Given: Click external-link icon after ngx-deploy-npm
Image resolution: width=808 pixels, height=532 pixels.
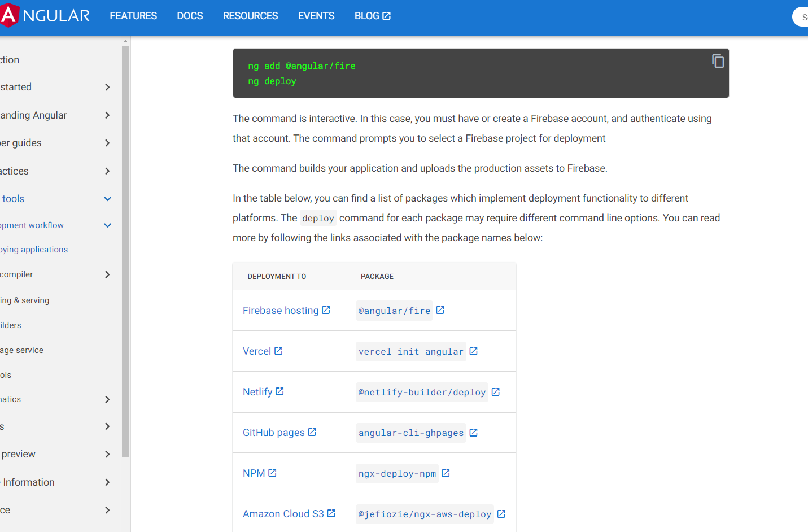Looking at the screenshot, I should [446, 473].
